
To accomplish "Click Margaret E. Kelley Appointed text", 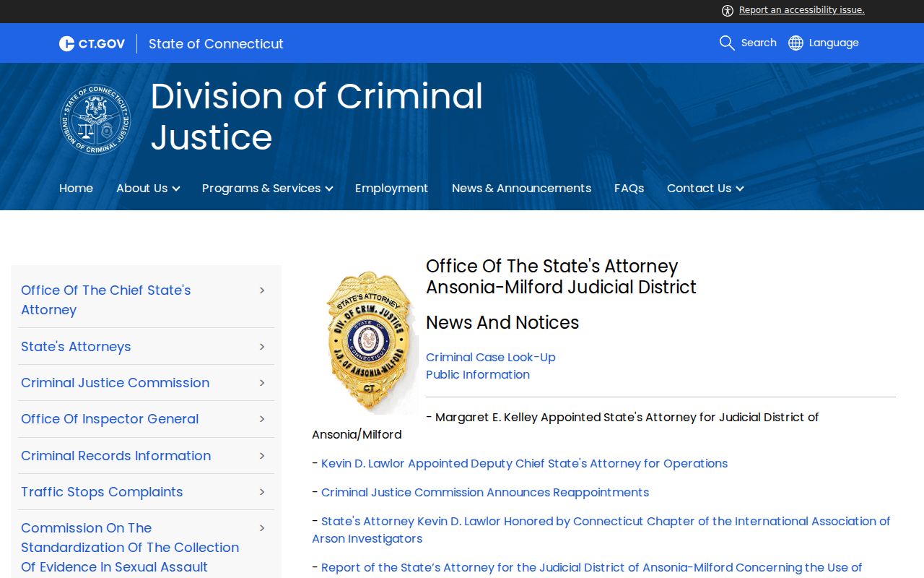I will pos(565,426).
